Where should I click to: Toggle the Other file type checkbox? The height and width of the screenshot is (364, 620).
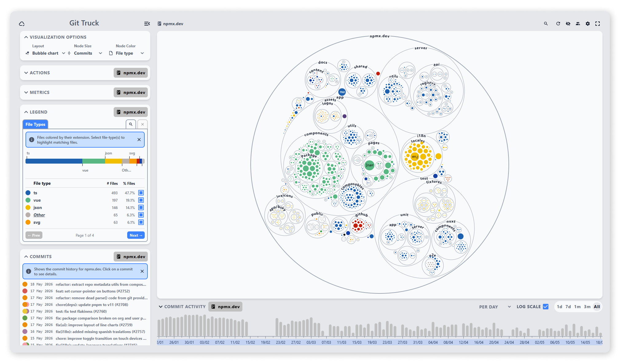click(141, 215)
